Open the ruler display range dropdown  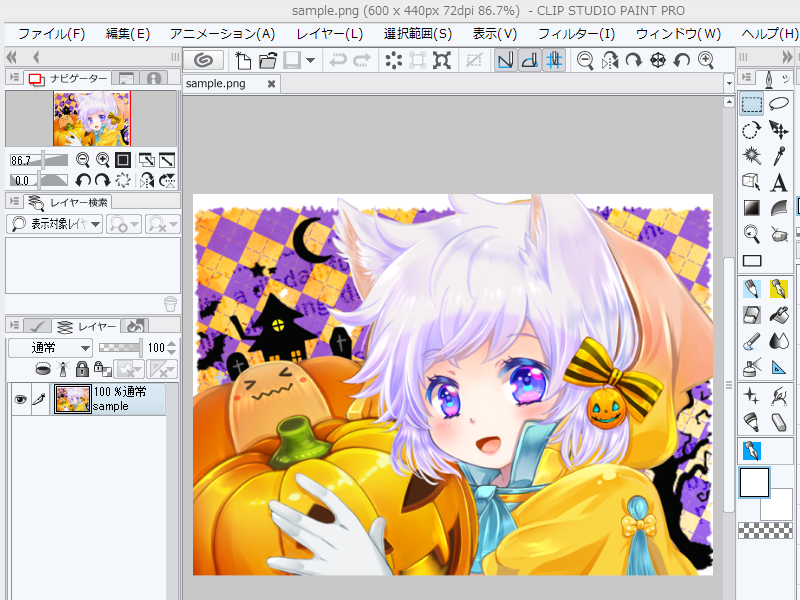(x=162, y=368)
